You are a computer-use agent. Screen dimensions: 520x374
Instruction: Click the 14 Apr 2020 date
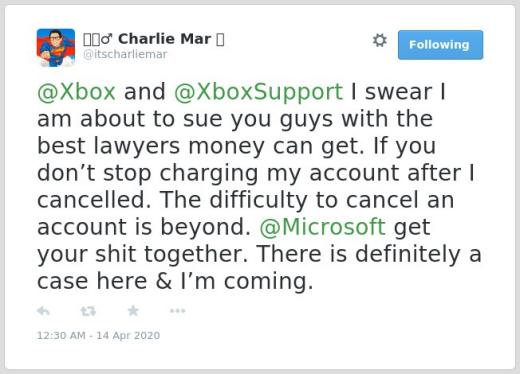128,335
